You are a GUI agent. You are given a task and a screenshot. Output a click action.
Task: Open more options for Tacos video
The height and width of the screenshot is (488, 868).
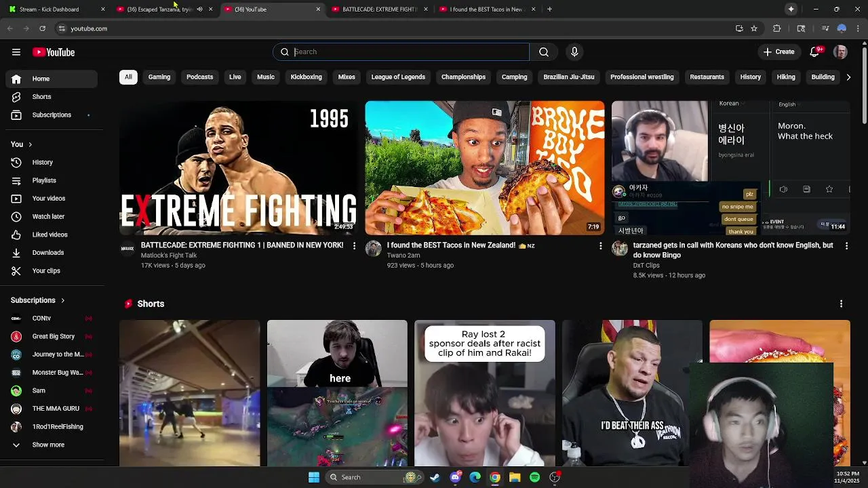click(600, 246)
